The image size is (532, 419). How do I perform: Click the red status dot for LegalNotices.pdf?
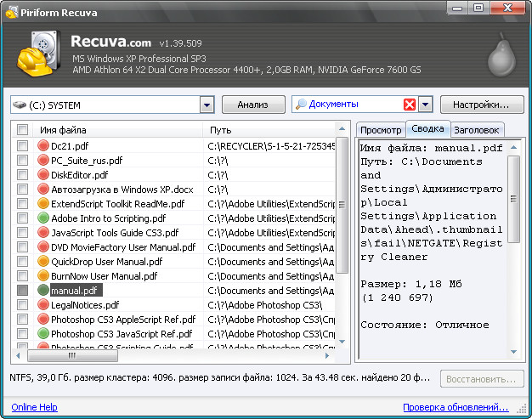click(x=43, y=304)
